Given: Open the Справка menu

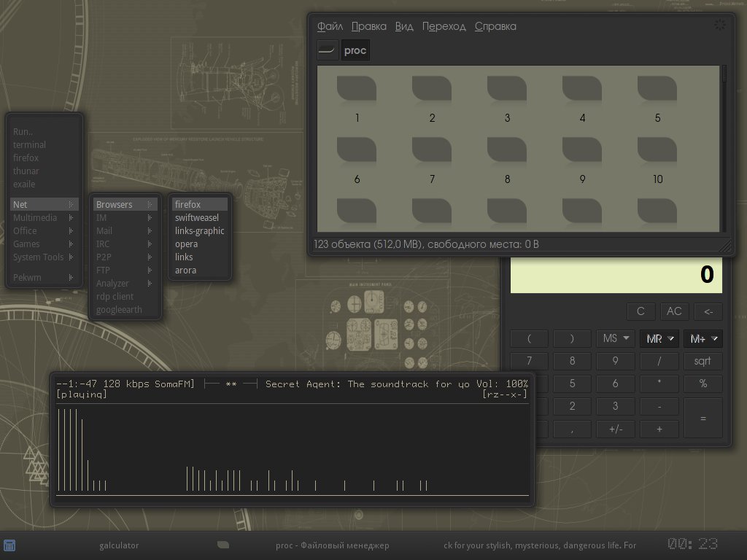Looking at the screenshot, I should pos(495,26).
